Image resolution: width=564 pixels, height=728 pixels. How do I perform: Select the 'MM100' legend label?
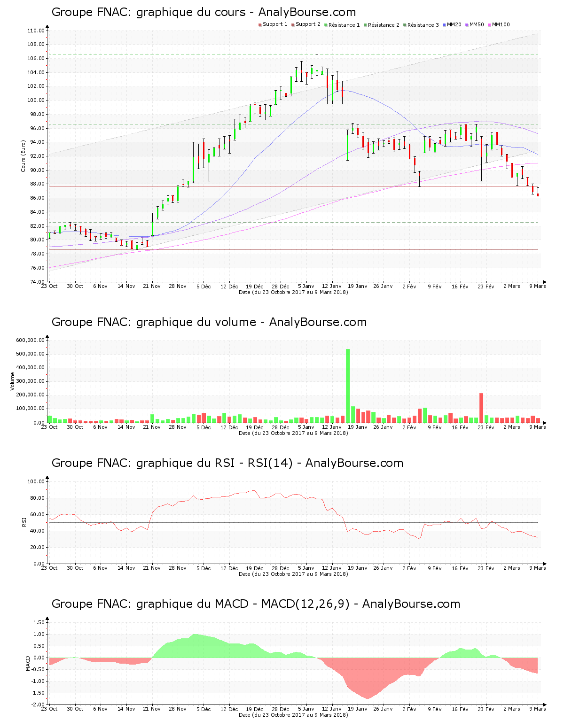click(501, 24)
